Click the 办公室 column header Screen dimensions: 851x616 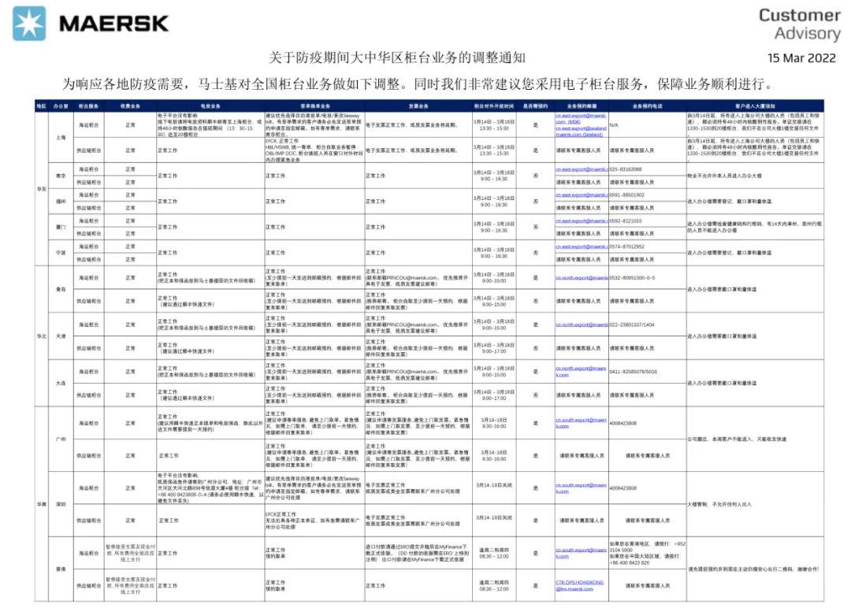pos(61,106)
